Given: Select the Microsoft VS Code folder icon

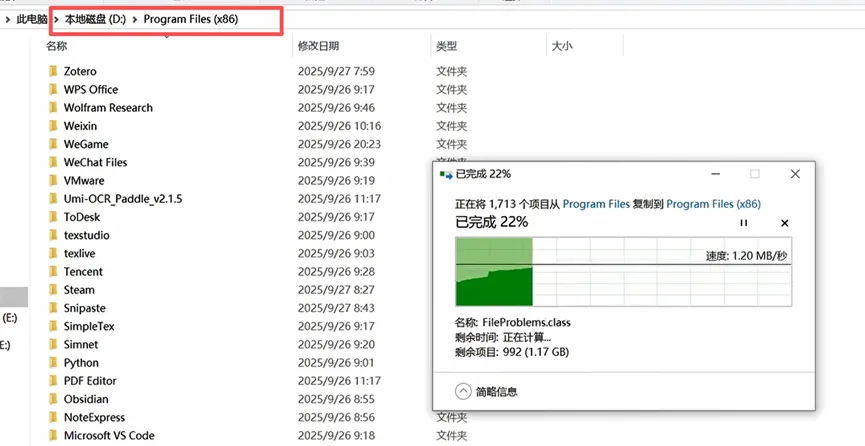Looking at the screenshot, I should pyautogui.click(x=54, y=436).
